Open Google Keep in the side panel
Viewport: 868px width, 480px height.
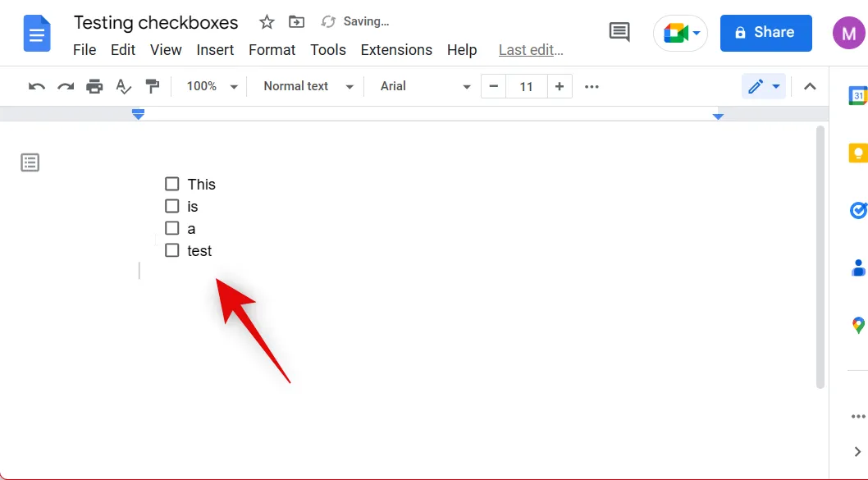coord(858,153)
